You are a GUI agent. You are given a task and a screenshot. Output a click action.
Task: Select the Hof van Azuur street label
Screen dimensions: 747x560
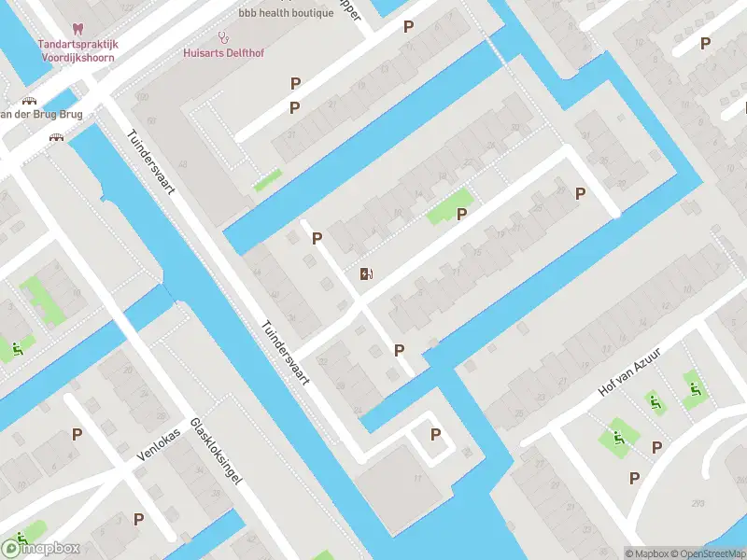(629, 372)
